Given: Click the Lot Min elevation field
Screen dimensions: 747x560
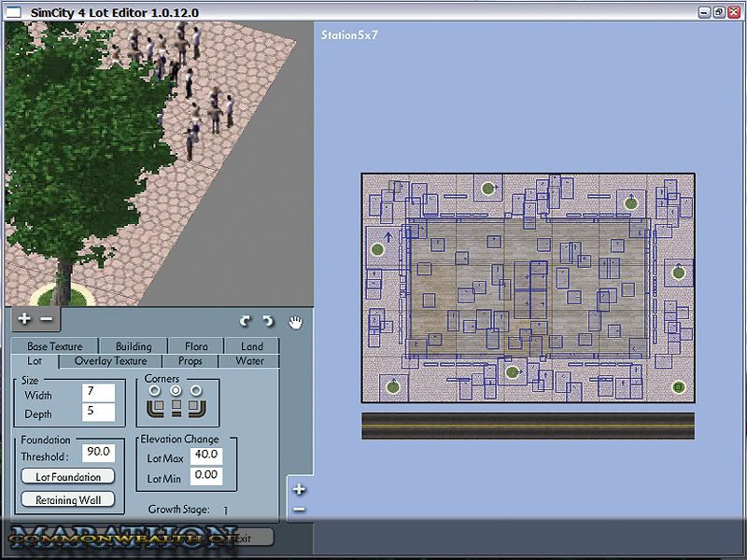Looking at the screenshot, I should [x=206, y=476].
